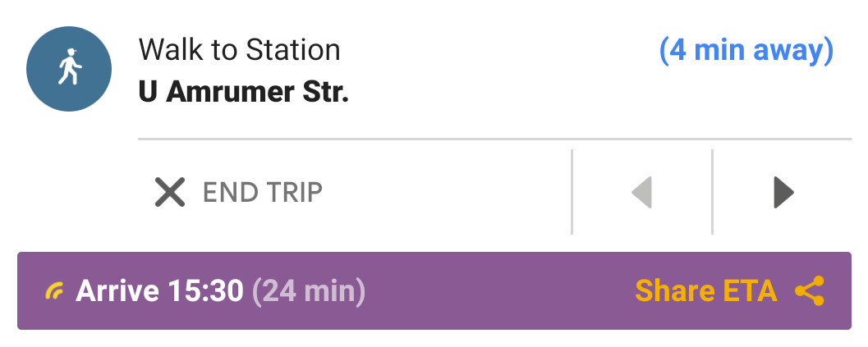Tap the walking pedestrian icon
The height and width of the screenshot is (347, 868).
[69, 71]
